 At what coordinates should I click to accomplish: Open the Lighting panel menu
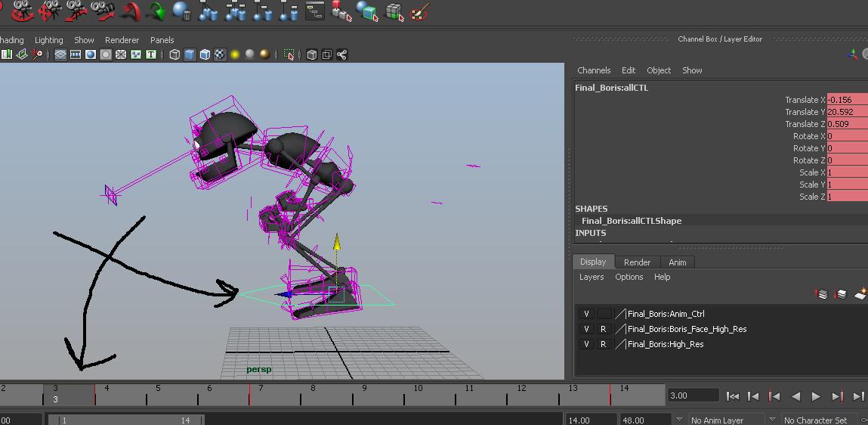48,40
